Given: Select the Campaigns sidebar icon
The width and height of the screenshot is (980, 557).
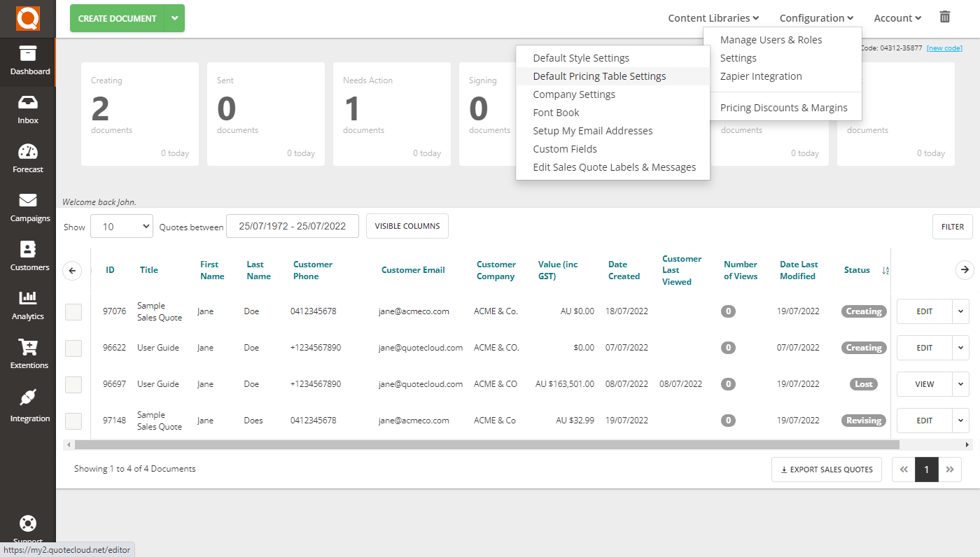Looking at the screenshot, I should click(28, 206).
